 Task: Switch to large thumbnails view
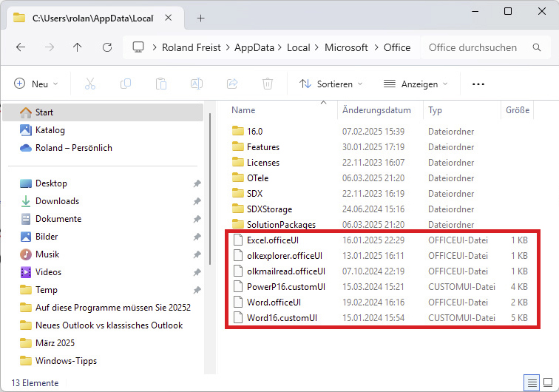tap(548, 382)
